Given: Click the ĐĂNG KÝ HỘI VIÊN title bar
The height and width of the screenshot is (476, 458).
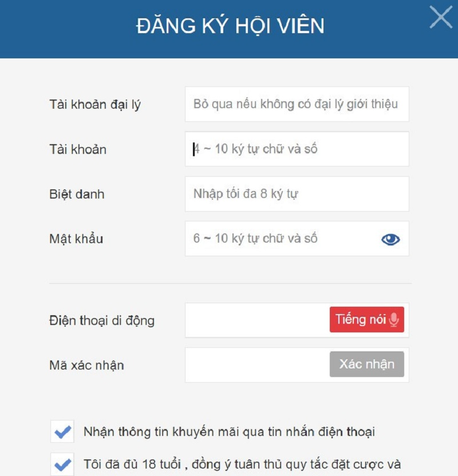Looking at the screenshot, I should coord(229,25).
